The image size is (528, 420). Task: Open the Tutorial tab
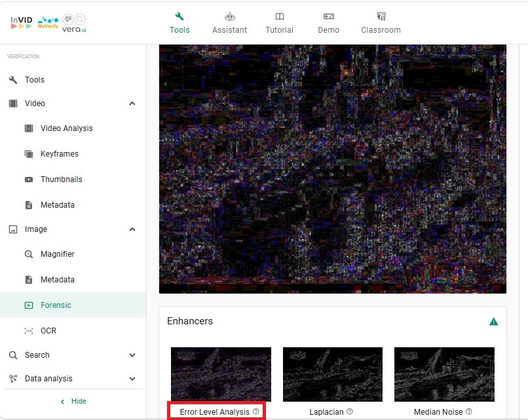point(280,24)
